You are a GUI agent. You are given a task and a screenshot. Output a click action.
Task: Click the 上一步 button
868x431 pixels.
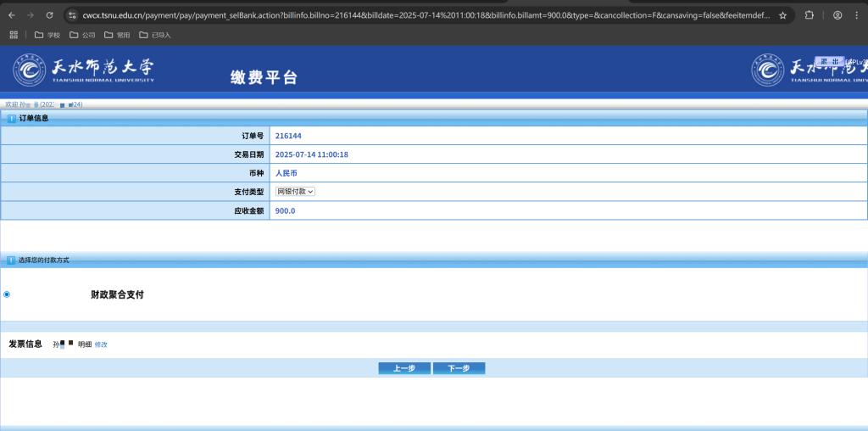tap(404, 368)
